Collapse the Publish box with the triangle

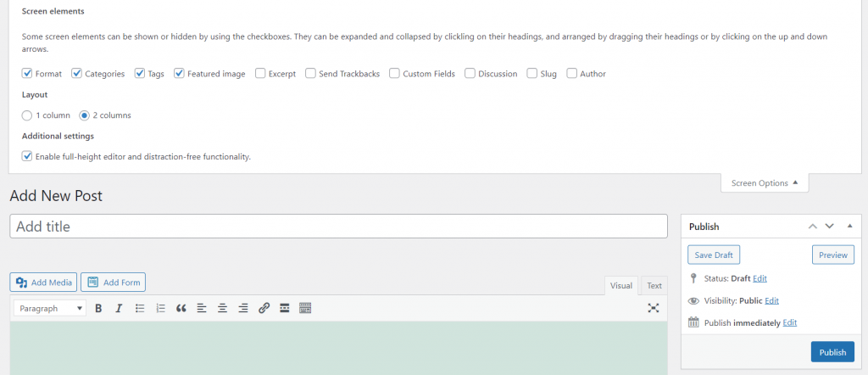(850, 227)
